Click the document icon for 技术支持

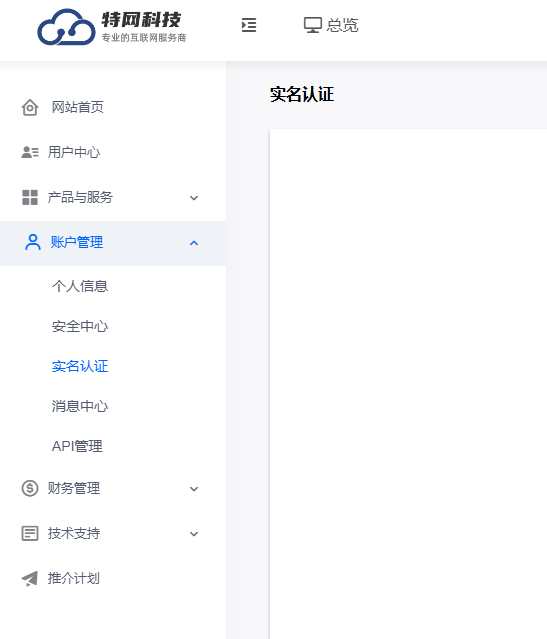click(x=30, y=533)
